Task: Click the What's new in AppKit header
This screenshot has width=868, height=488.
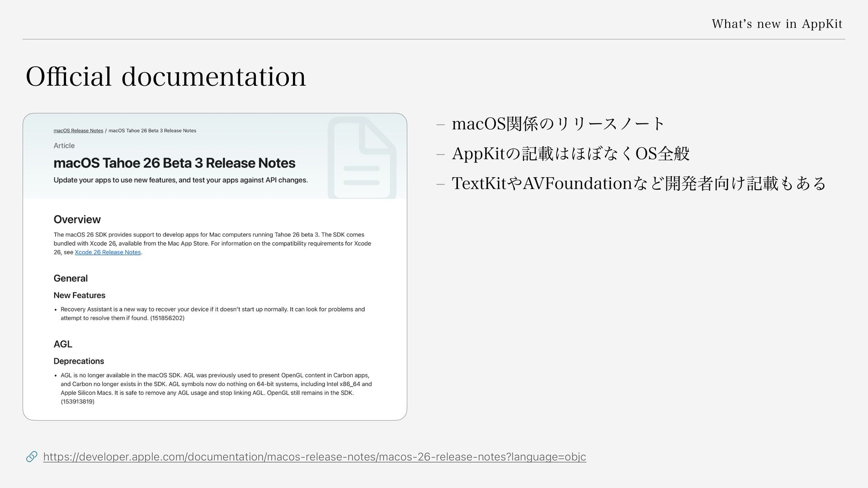Action: 777,23
